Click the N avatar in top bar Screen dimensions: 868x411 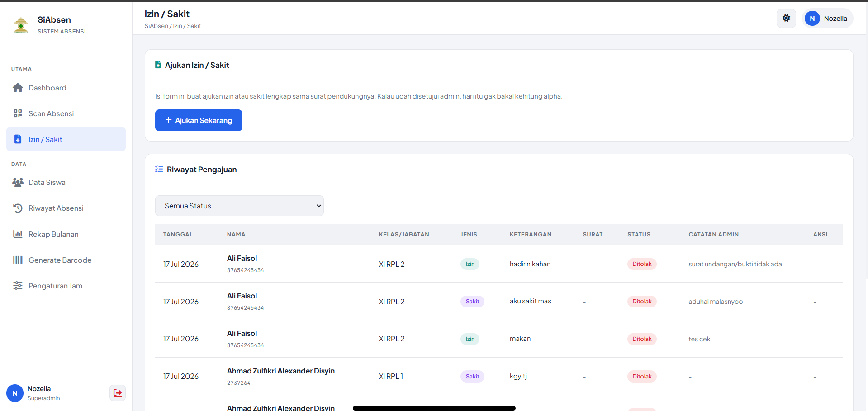coord(812,19)
